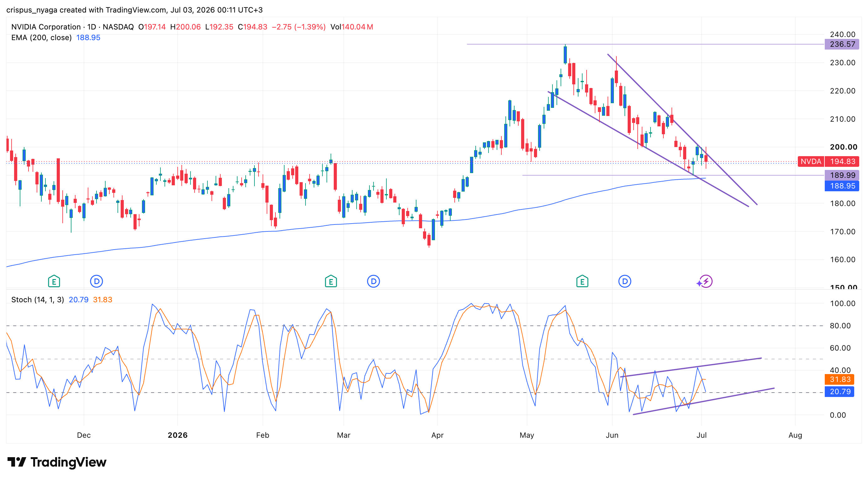
Task: Click the purple lightning event icon
Action: pyautogui.click(x=704, y=281)
